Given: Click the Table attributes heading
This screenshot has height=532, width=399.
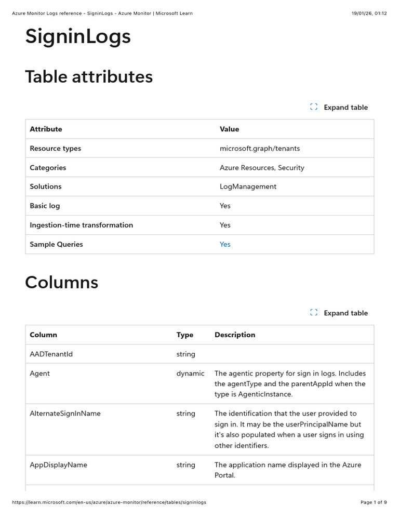Looking at the screenshot, I should 89,76.
